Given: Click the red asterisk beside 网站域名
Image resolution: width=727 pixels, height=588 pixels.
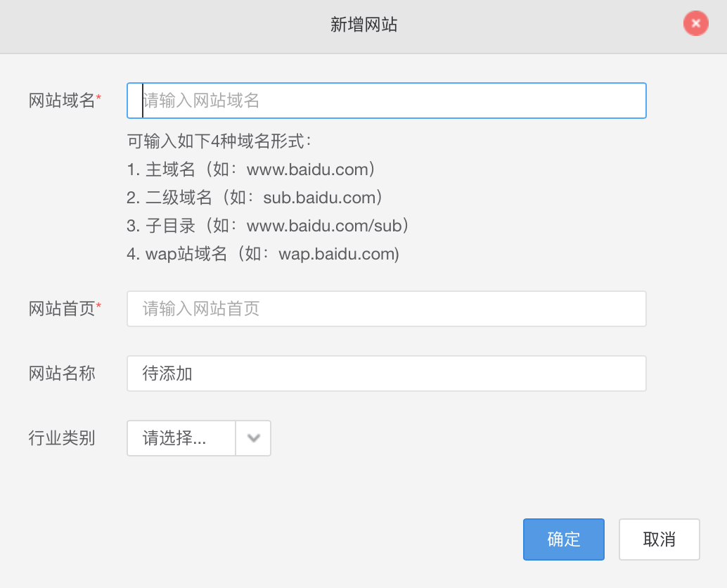Looking at the screenshot, I should click(98, 98).
